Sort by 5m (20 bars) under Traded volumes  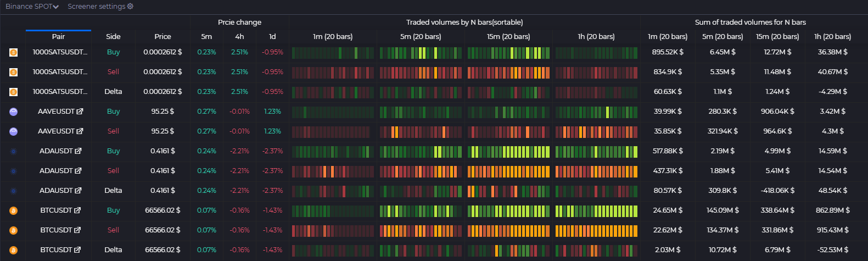tap(421, 37)
